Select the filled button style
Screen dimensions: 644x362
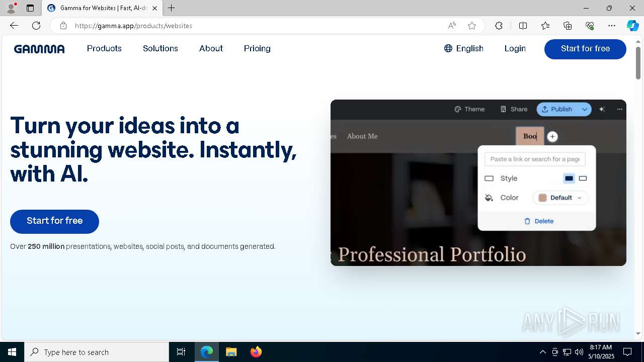(569, 178)
